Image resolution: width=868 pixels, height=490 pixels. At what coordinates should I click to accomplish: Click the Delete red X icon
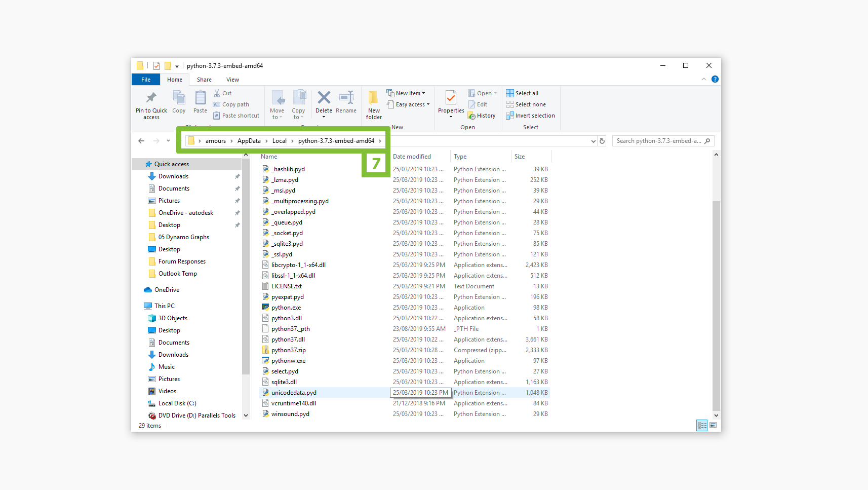[324, 97]
